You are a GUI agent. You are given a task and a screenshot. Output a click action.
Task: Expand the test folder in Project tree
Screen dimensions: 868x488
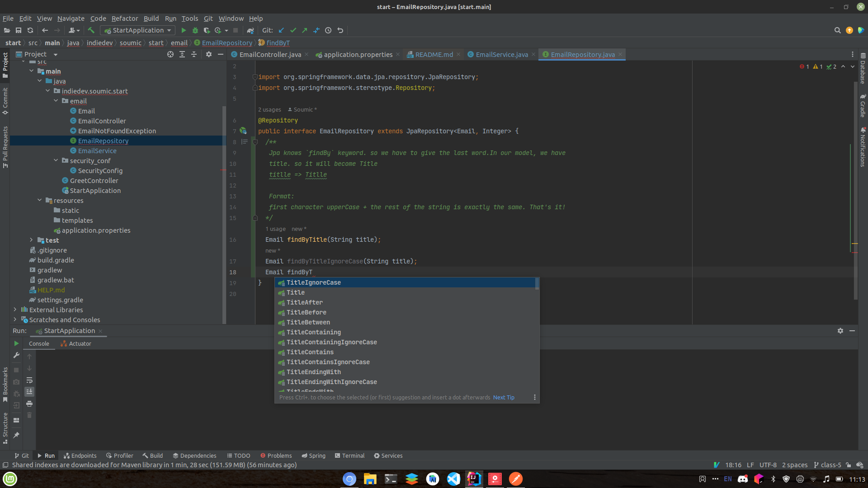[x=31, y=240]
